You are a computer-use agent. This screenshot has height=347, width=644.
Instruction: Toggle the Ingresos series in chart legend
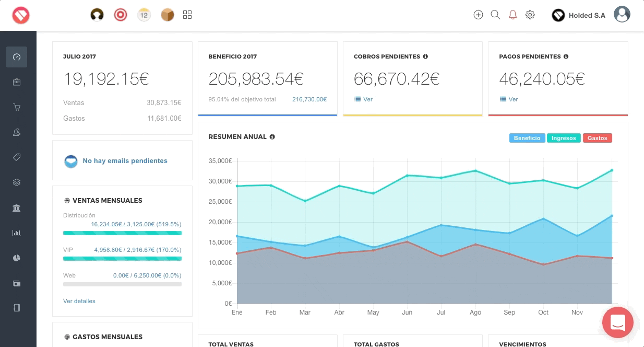564,138
